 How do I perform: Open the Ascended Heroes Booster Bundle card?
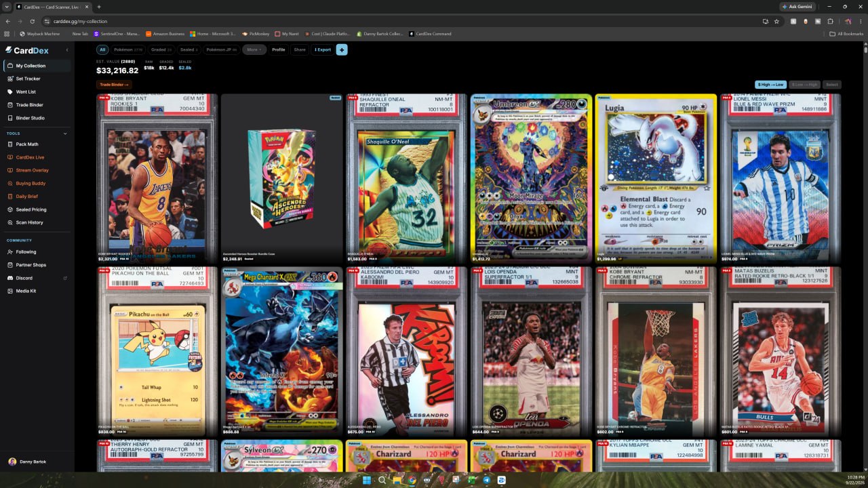coord(281,178)
